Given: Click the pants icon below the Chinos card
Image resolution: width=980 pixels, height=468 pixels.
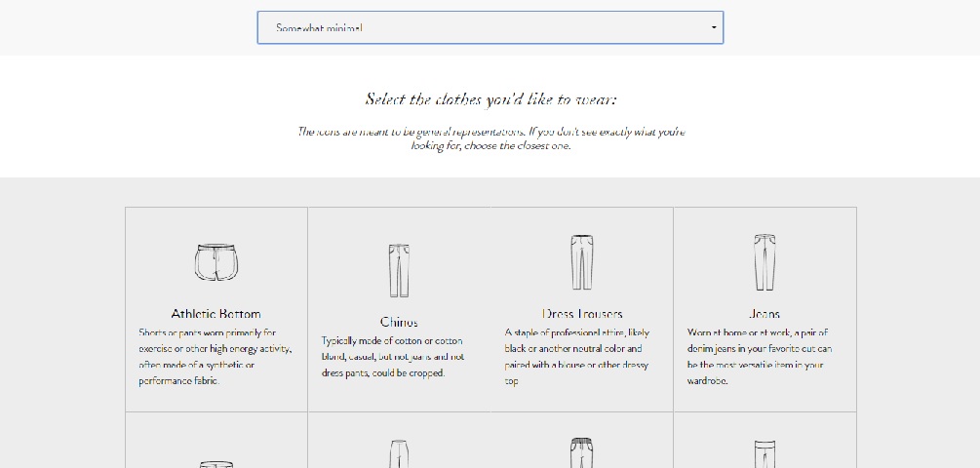Looking at the screenshot, I should [x=399, y=455].
